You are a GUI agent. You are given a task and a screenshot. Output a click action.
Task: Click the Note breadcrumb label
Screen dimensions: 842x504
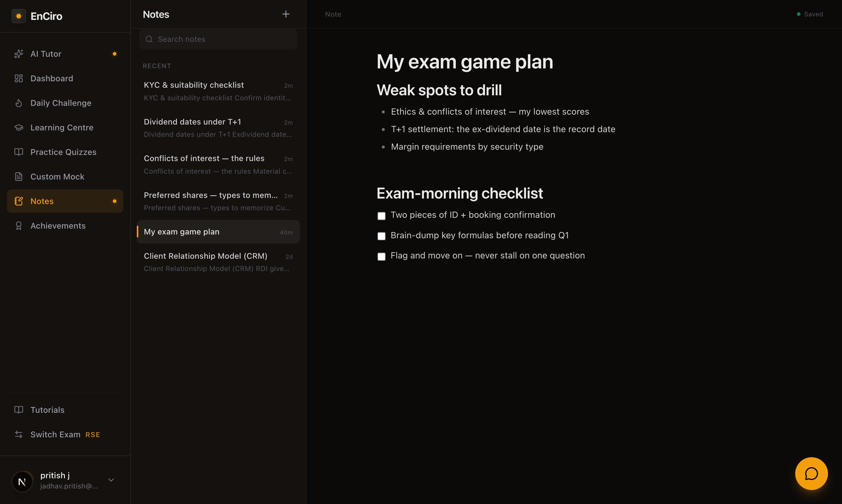point(333,14)
